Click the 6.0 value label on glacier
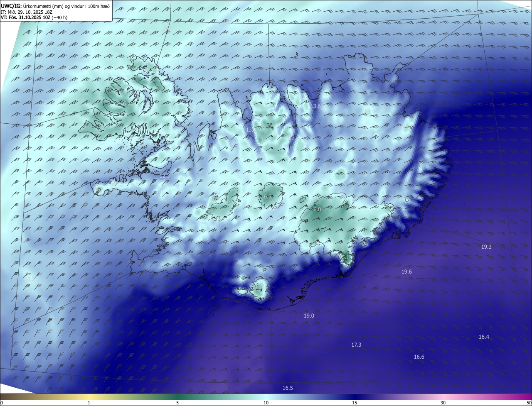The width and height of the screenshot is (532, 406). coord(317,210)
